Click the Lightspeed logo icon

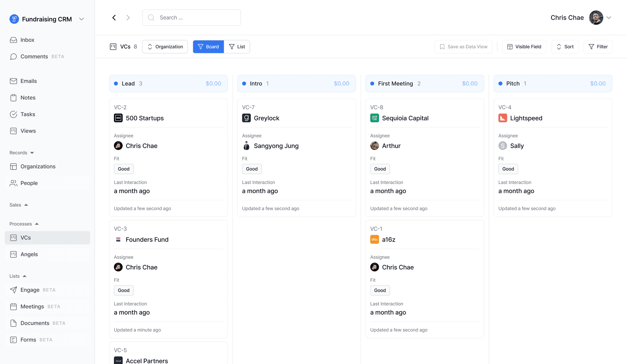tap(503, 118)
